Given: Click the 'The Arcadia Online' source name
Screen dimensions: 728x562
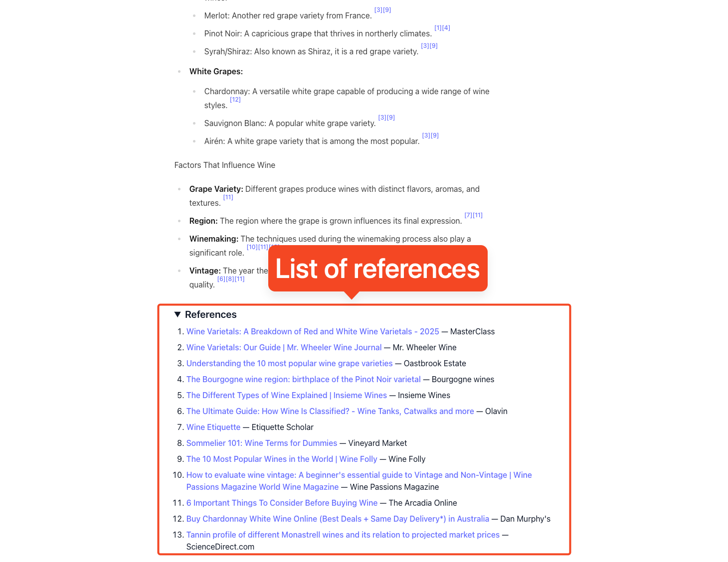Looking at the screenshot, I should (423, 503).
